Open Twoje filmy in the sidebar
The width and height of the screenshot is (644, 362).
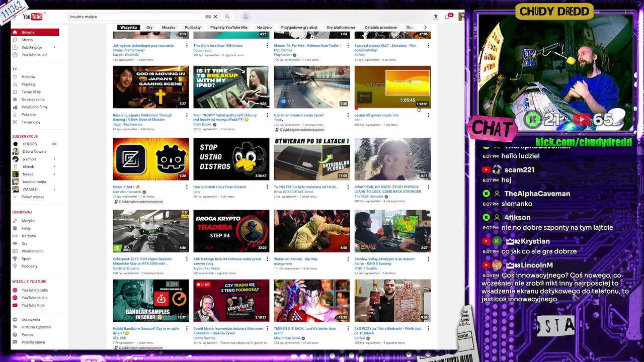(x=35, y=92)
